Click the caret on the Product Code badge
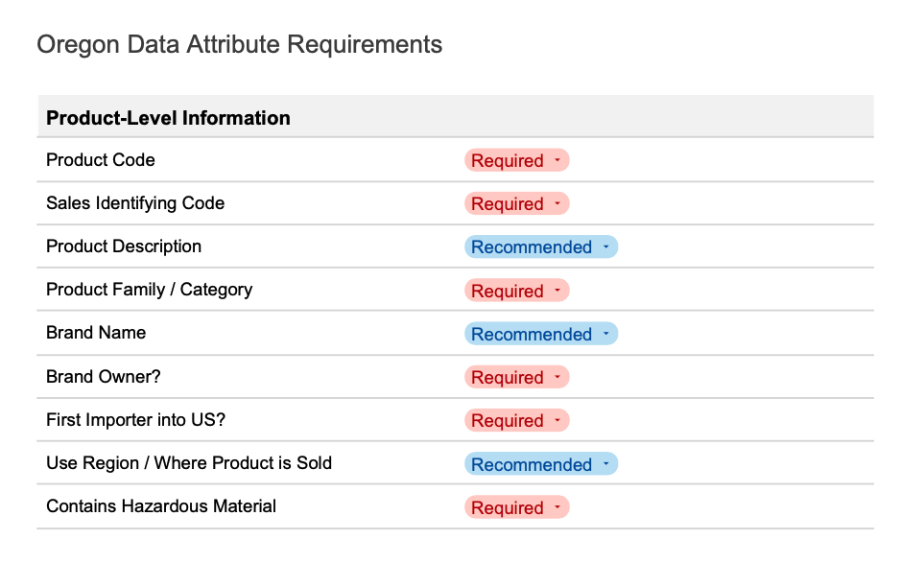 (557, 160)
